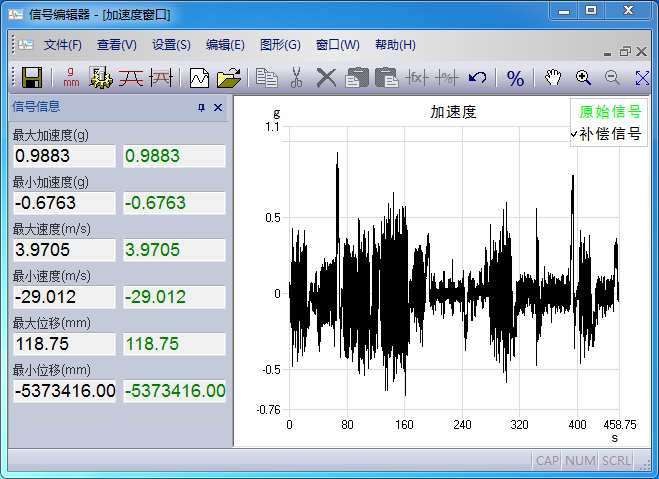Click the blue percent sign icon
Screen dimensions: 659x479
[x=515, y=79]
